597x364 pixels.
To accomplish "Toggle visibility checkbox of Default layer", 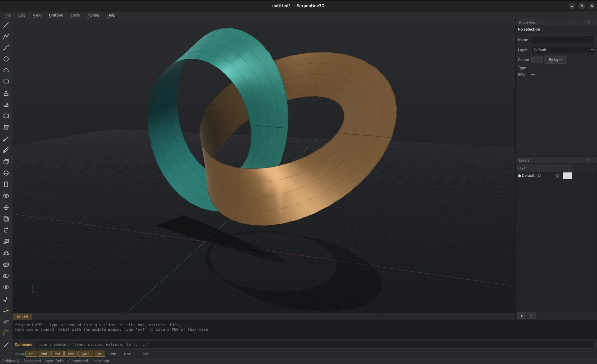I will [x=557, y=176].
